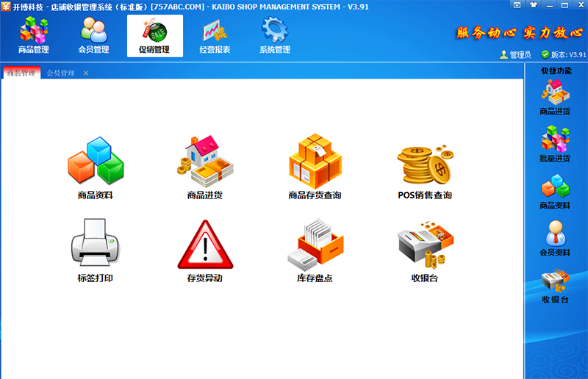Switch to the 会员管理 tab
The image size is (588, 379).
[61, 73]
